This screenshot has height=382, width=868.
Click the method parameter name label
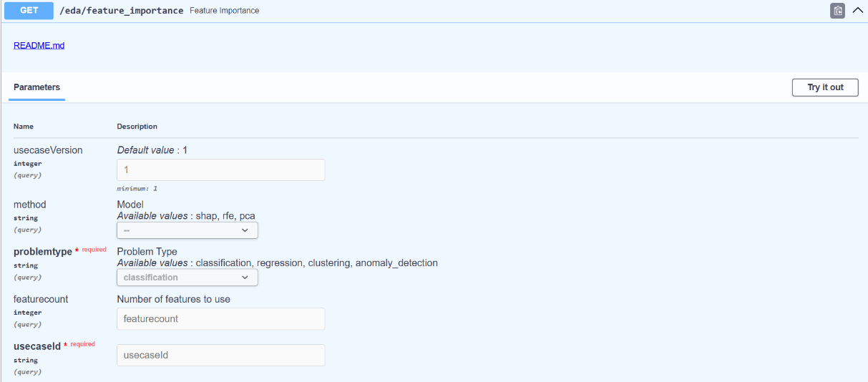pos(29,205)
